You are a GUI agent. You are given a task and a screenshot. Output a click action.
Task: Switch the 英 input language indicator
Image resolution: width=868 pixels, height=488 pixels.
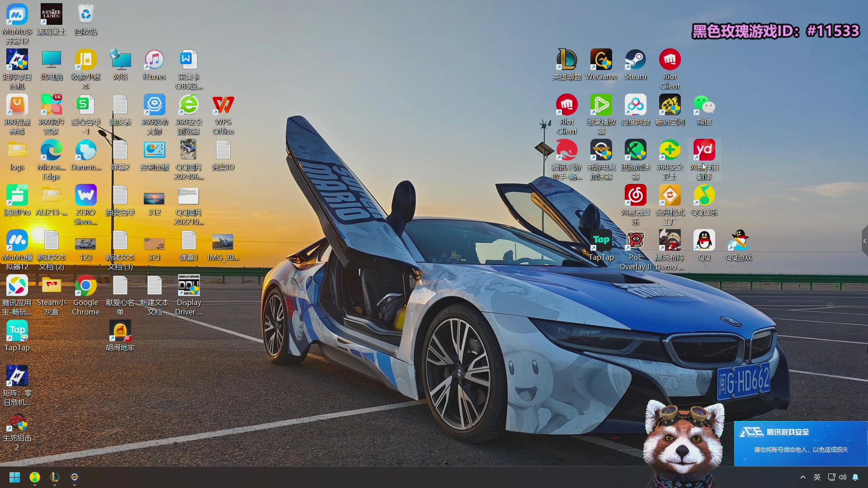[x=817, y=477]
